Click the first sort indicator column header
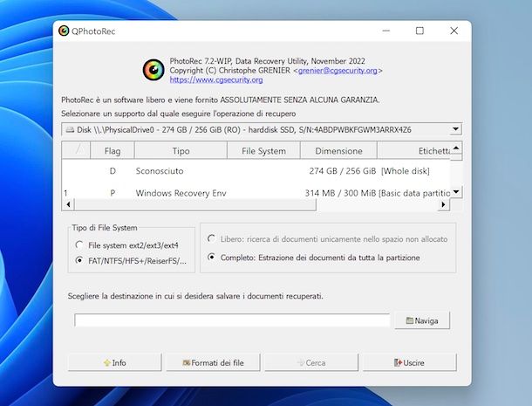Viewport: 532px width, 406px height. click(x=77, y=150)
